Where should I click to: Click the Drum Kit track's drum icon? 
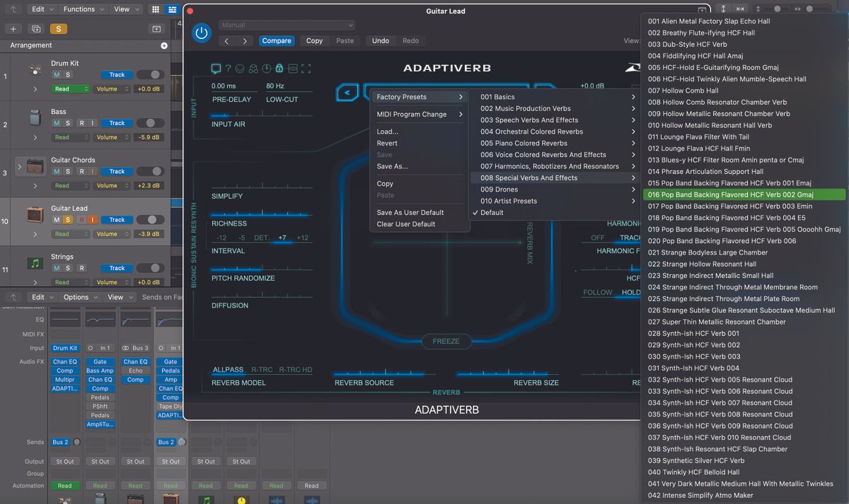point(34,69)
